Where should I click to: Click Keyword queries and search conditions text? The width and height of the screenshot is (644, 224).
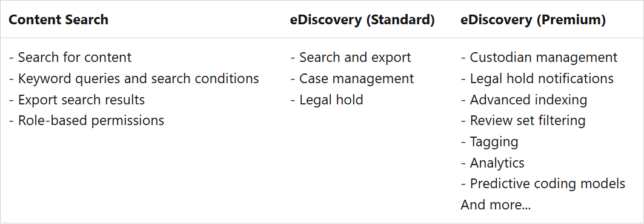[134, 78]
